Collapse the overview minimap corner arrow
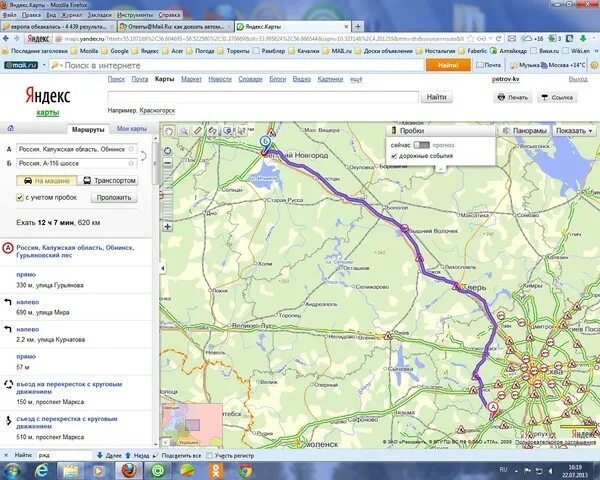The height and width of the screenshot is (480, 600). (x=166, y=442)
